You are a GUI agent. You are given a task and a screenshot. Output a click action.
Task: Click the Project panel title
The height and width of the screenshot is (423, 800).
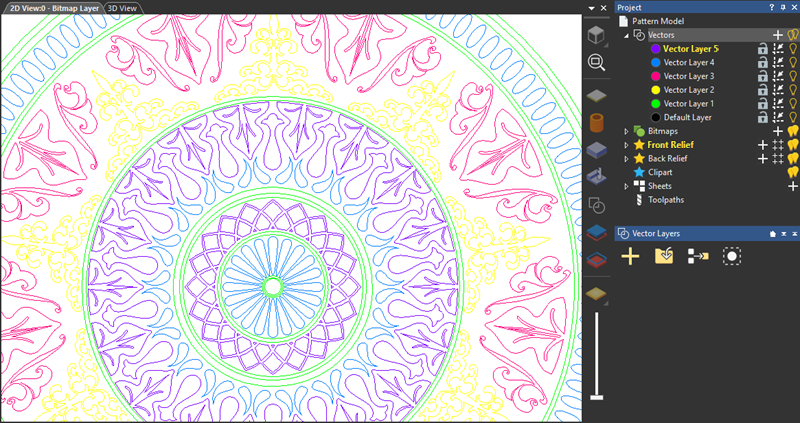pos(629,8)
